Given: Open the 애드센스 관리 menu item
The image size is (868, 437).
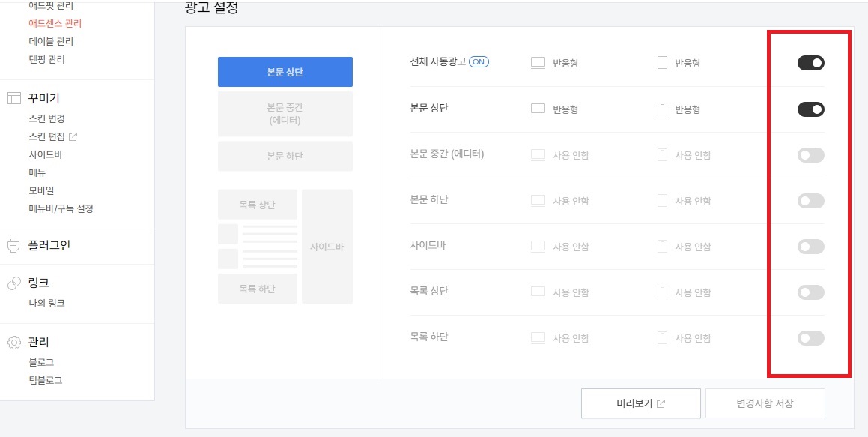Looking at the screenshot, I should pyautogui.click(x=55, y=24).
